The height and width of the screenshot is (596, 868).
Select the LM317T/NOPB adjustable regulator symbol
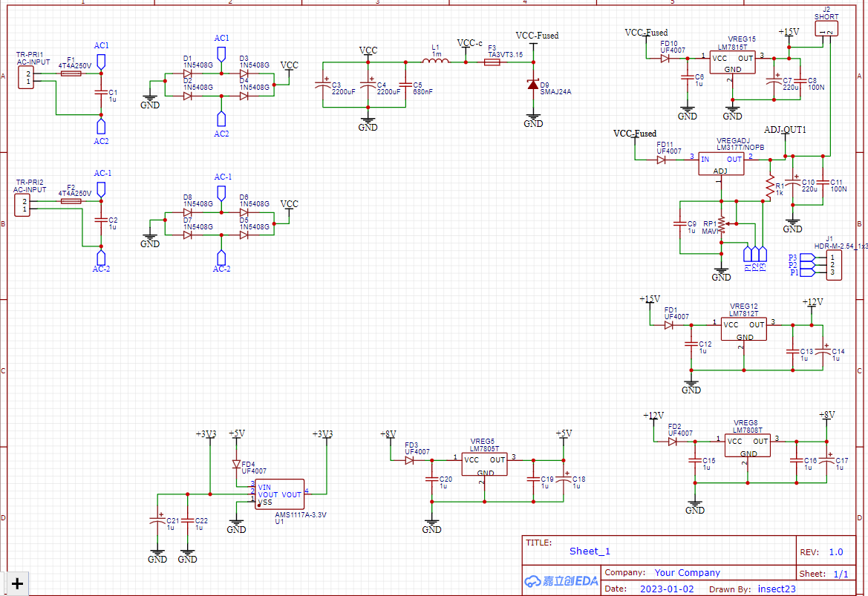(x=720, y=163)
